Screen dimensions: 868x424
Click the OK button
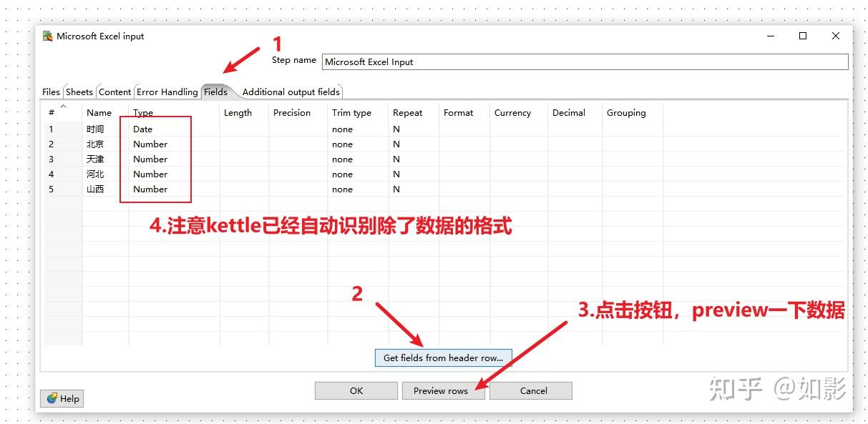[356, 390]
